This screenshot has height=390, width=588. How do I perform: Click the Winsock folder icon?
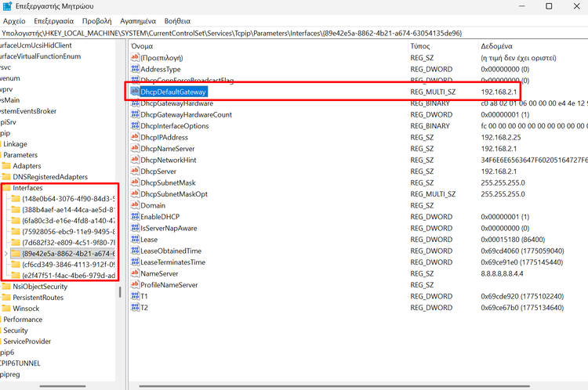click(6, 309)
